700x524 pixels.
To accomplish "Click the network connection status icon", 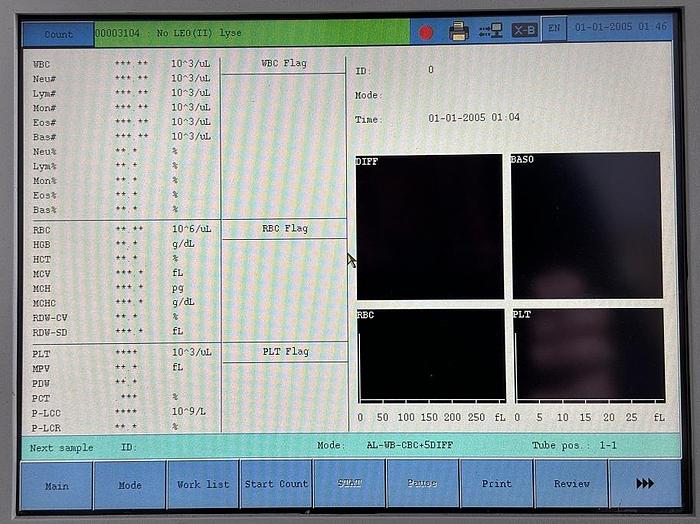I will click(490, 31).
